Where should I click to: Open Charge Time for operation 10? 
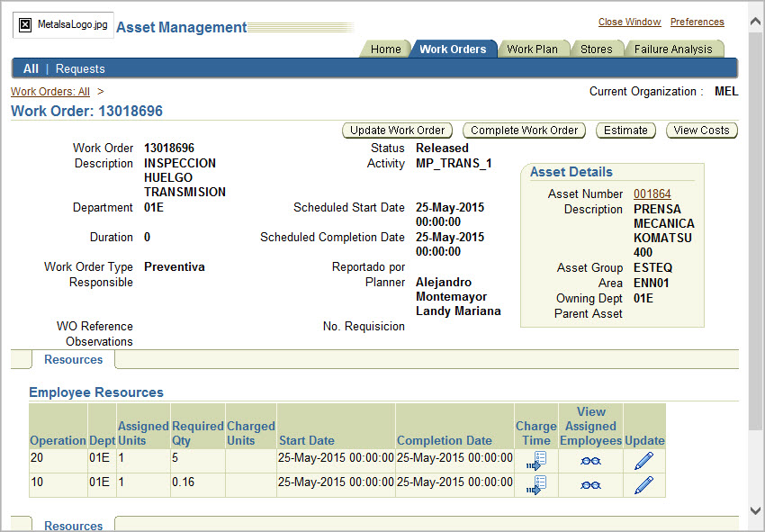pos(536,485)
